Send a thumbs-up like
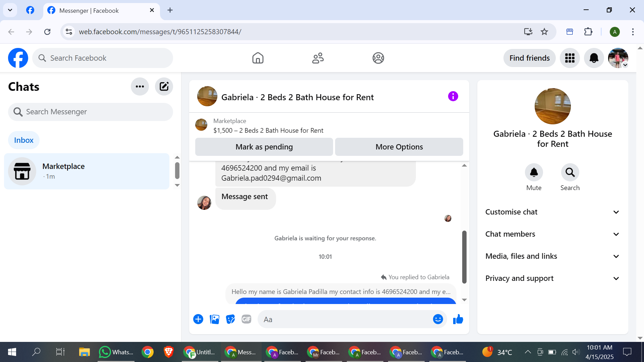 [x=458, y=319]
